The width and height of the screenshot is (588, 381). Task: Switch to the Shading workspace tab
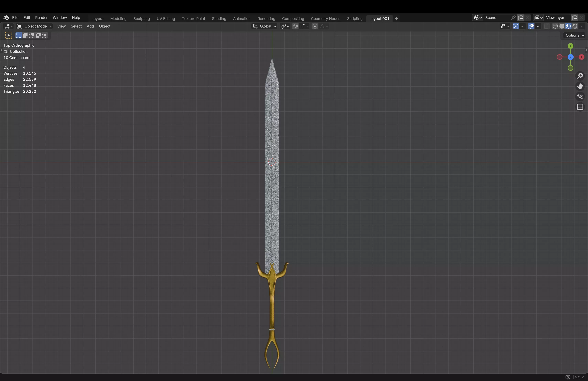pos(219,19)
